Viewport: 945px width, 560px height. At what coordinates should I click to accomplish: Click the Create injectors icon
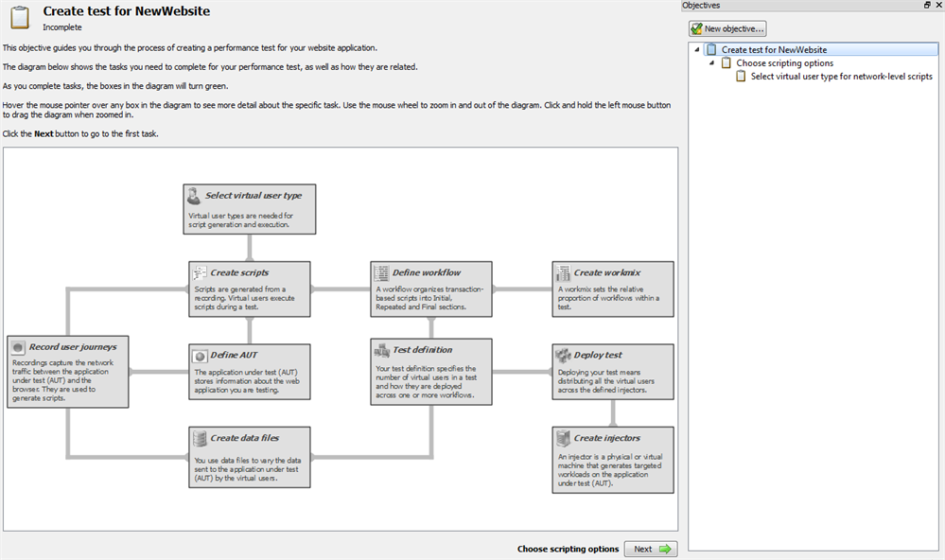click(563, 437)
